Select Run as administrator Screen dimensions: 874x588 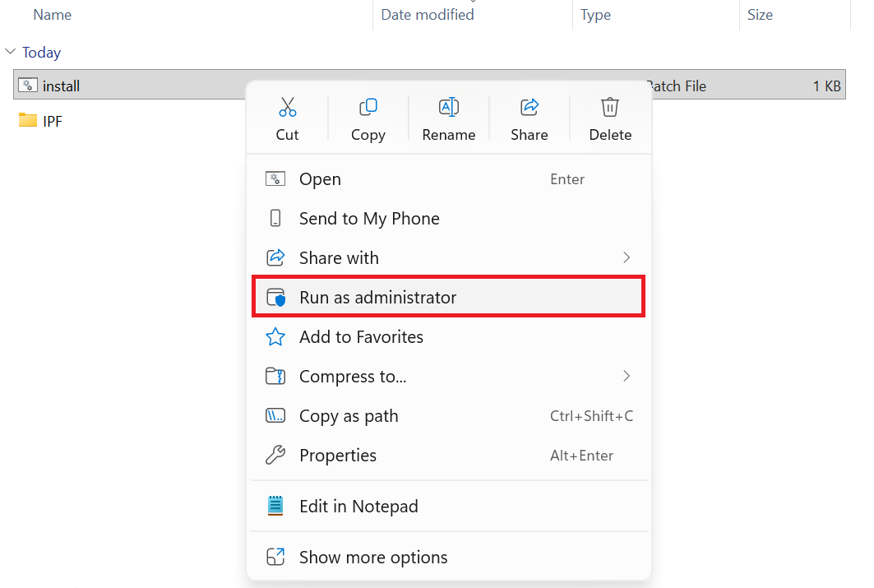(x=449, y=297)
